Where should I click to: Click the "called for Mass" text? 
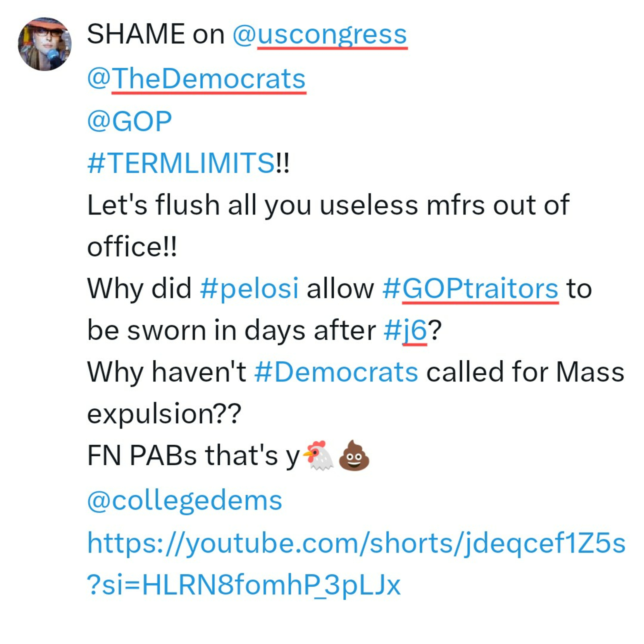[x=525, y=372]
